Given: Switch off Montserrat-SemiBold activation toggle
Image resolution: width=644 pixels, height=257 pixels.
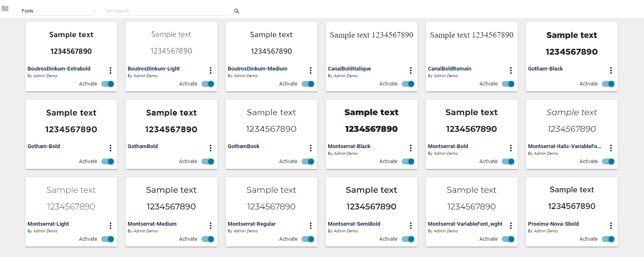Looking at the screenshot, I should point(408,239).
